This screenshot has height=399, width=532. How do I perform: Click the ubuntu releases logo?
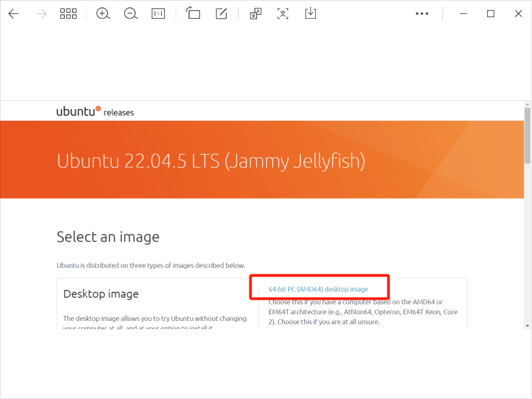pyautogui.click(x=95, y=111)
